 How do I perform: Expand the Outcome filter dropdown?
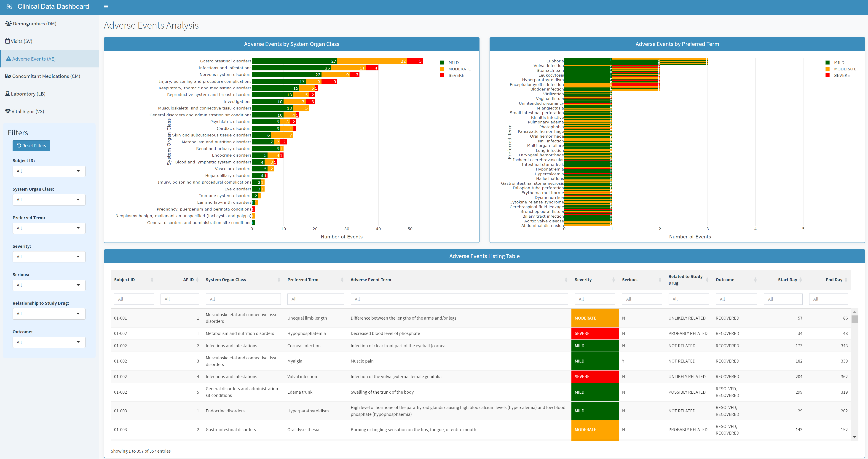pyautogui.click(x=48, y=342)
